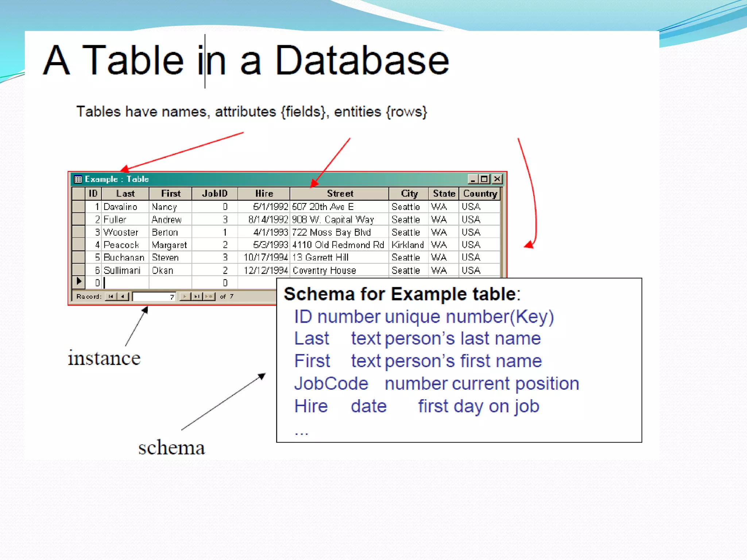Image resolution: width=747 pixels, height=560 pixels.
Task: Select the JobID column header
Action: (215, 194)
